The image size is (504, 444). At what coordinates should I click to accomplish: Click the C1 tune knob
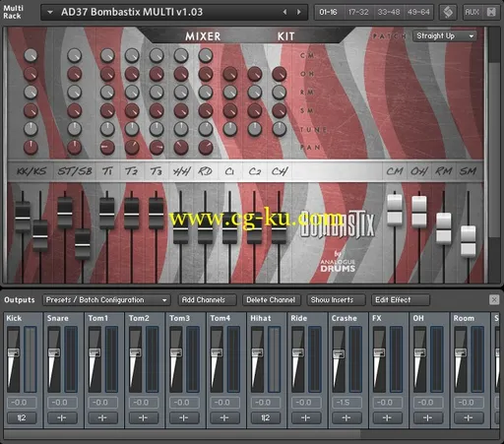[230, 129]
